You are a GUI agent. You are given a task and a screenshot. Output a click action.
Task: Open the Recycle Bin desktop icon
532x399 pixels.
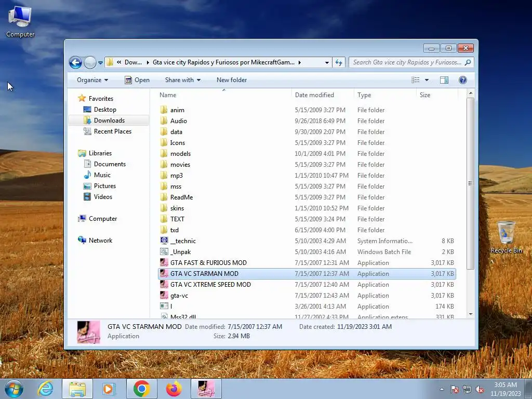tap(506, 237)
